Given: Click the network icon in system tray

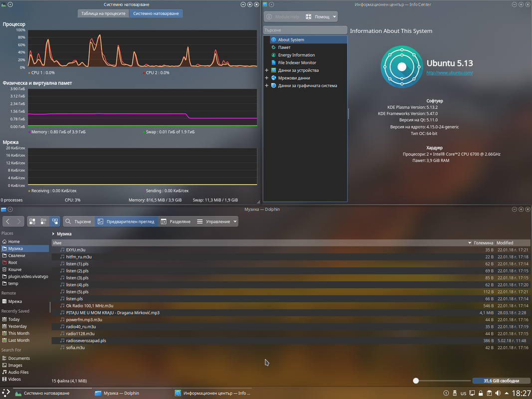Looking at the screenshot, I should (x=472, y=393).
